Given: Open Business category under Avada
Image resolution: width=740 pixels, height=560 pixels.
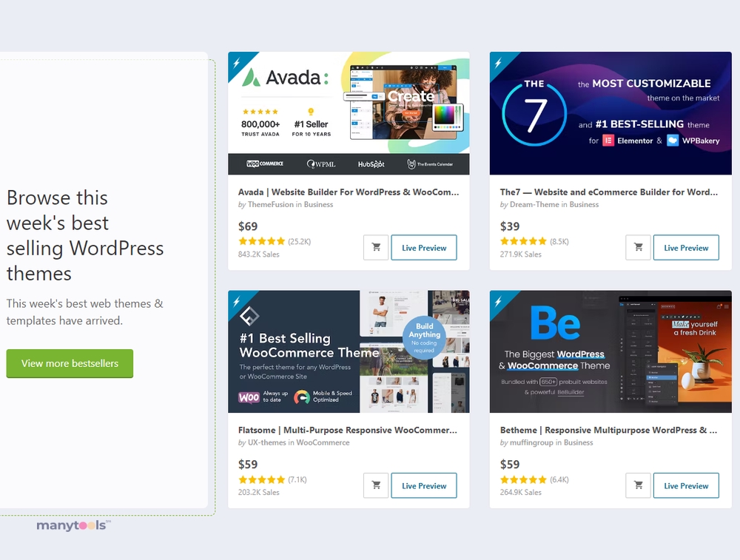Looking at the screenshot, I should pyautogui.click(x=318, y=204).
